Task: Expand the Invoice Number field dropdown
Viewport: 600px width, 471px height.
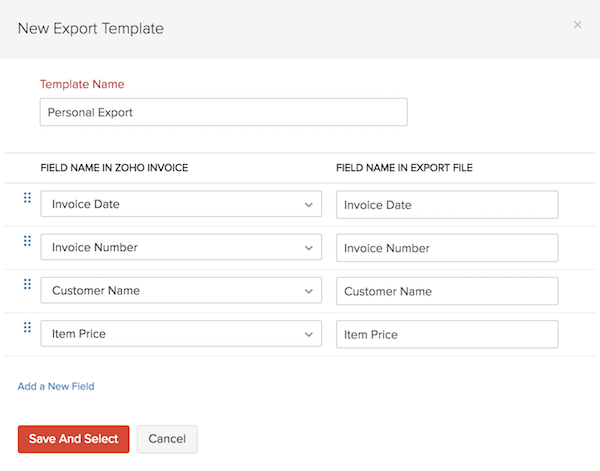Action: 181,248
